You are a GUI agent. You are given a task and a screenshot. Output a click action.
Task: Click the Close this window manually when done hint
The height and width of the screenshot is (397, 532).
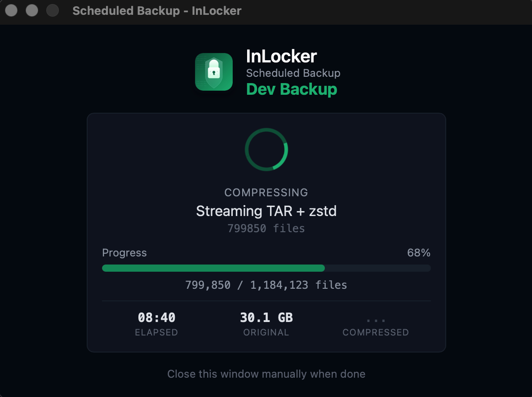(266, 374)
